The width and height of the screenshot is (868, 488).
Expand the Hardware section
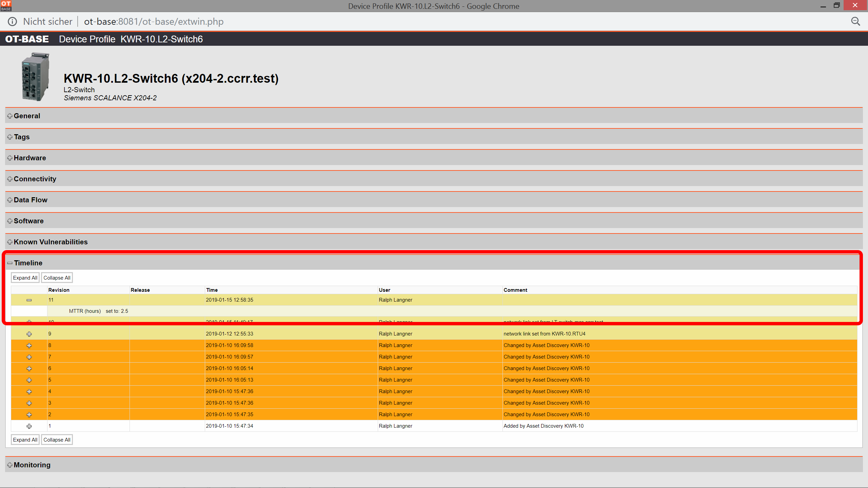pos(10,158)
